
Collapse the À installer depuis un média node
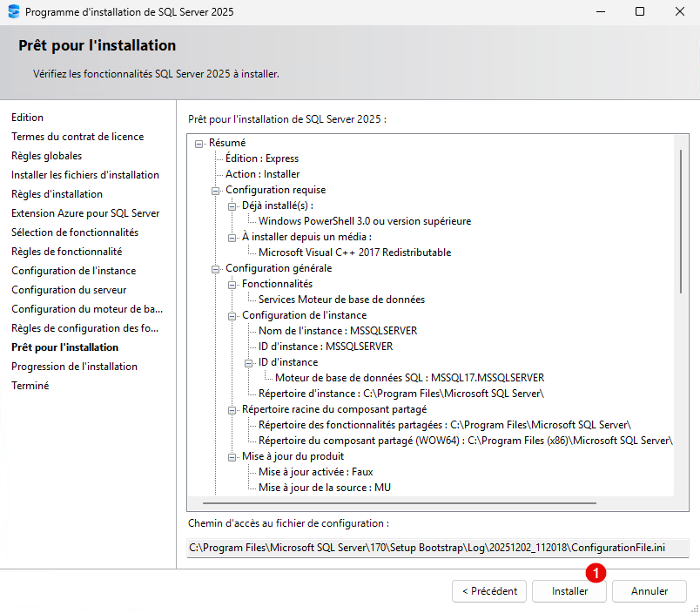(x=232, y=238)
